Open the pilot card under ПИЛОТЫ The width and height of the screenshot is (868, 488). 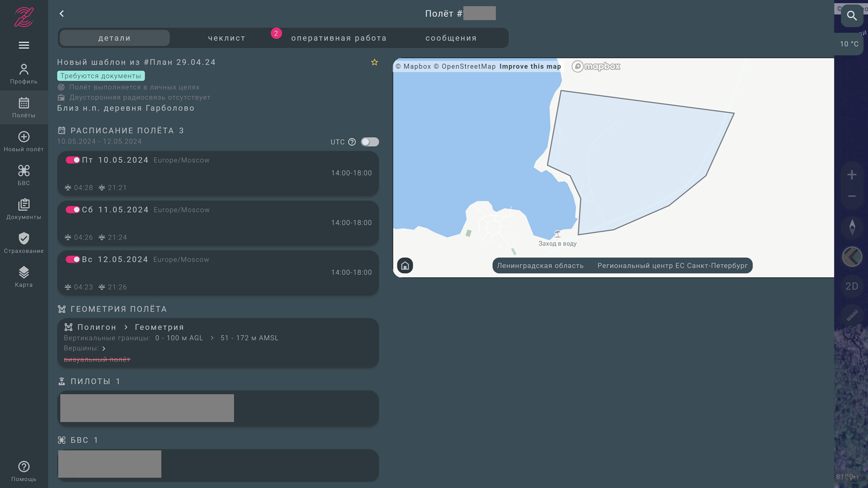click(218, 408)
